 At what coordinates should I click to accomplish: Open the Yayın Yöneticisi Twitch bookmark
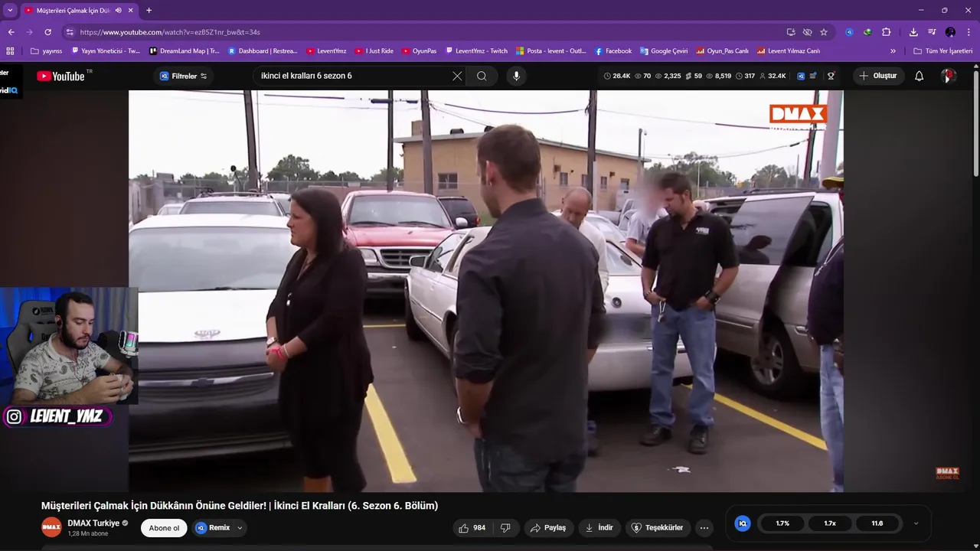106,51
